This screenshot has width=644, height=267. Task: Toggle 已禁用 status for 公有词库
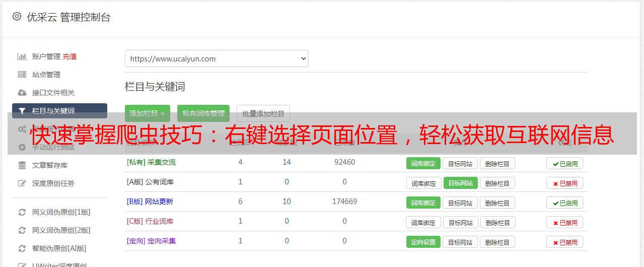(564, 183)
